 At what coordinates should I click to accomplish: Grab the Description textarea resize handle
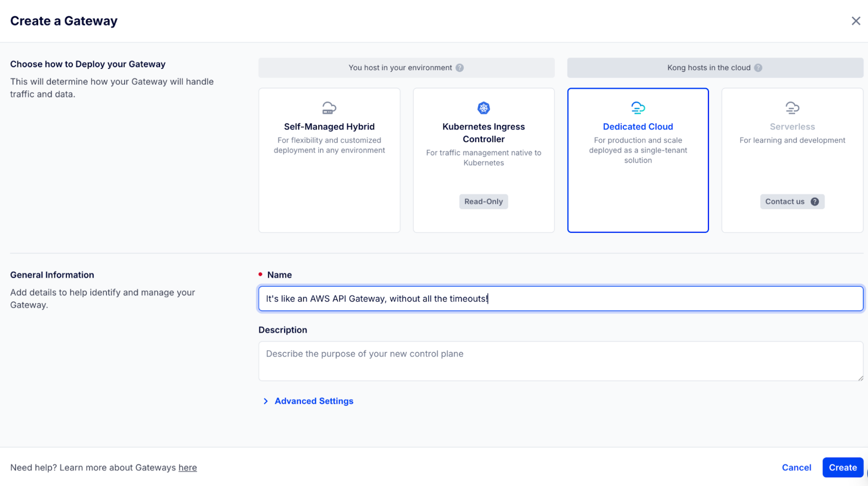pyautogui.click(x=861, y=378)
